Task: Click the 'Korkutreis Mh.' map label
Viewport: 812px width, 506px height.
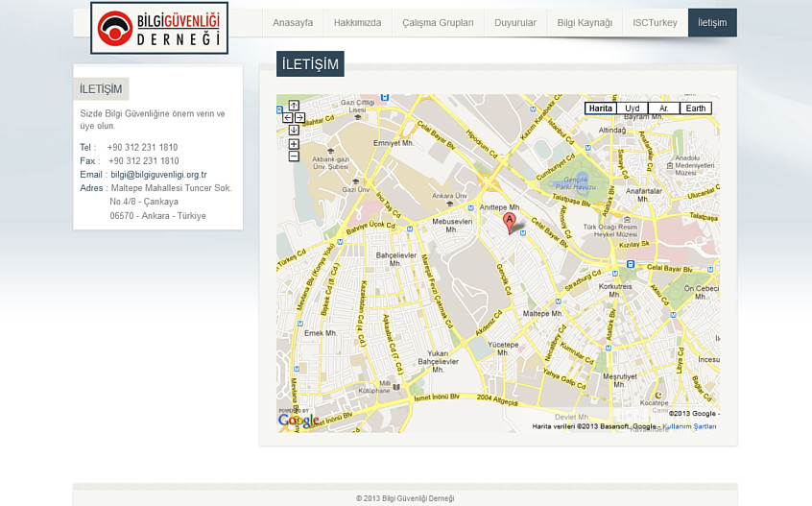Action: (615, 290)
